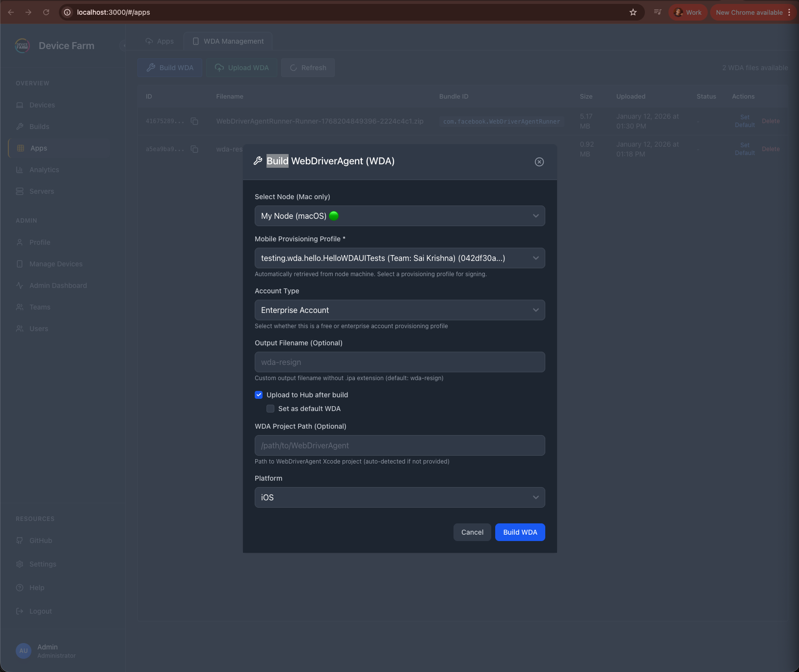Open the Mobile Provisioning Profile dropdown

pos(399,258)
